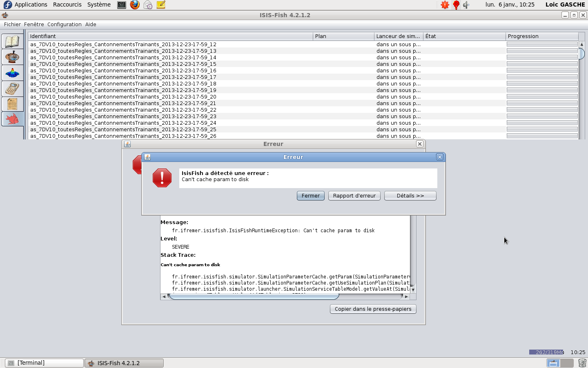
Task: Click the red error stop-sign icon
Action: coord(162,178)
